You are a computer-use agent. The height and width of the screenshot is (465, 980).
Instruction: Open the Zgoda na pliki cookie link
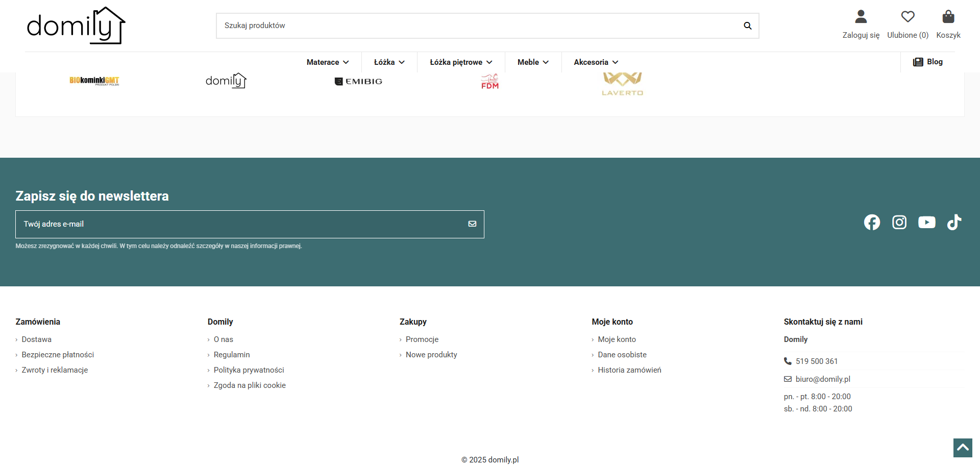[x=250, y=385]
